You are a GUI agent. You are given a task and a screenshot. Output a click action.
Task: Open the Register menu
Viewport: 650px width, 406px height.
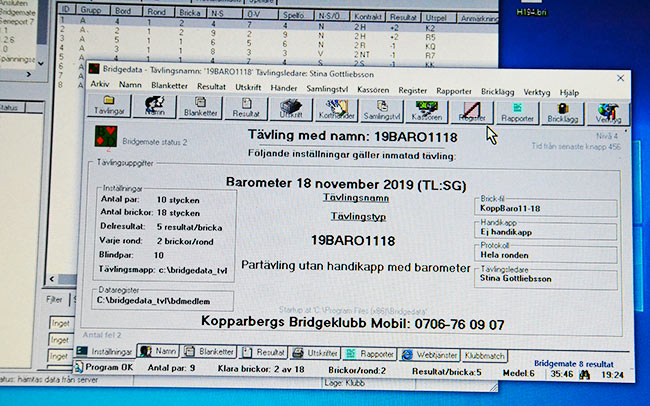[412, 90]
